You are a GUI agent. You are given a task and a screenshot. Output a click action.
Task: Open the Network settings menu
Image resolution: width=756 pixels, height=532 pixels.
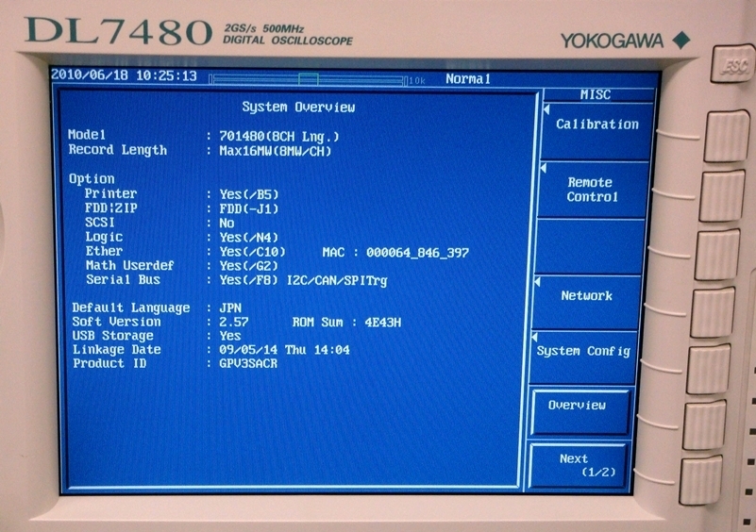click(586, 302)
